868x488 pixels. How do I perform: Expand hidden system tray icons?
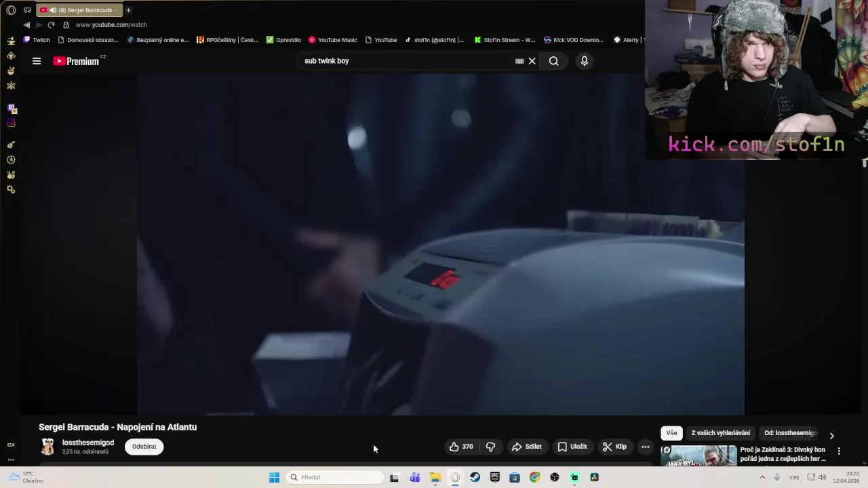[x=762, y=477]
